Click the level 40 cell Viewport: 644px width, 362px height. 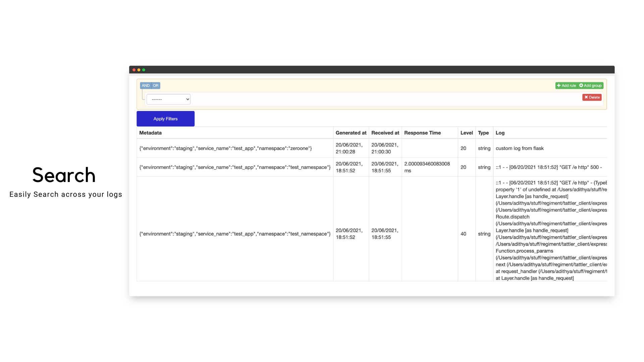[463, 234]
